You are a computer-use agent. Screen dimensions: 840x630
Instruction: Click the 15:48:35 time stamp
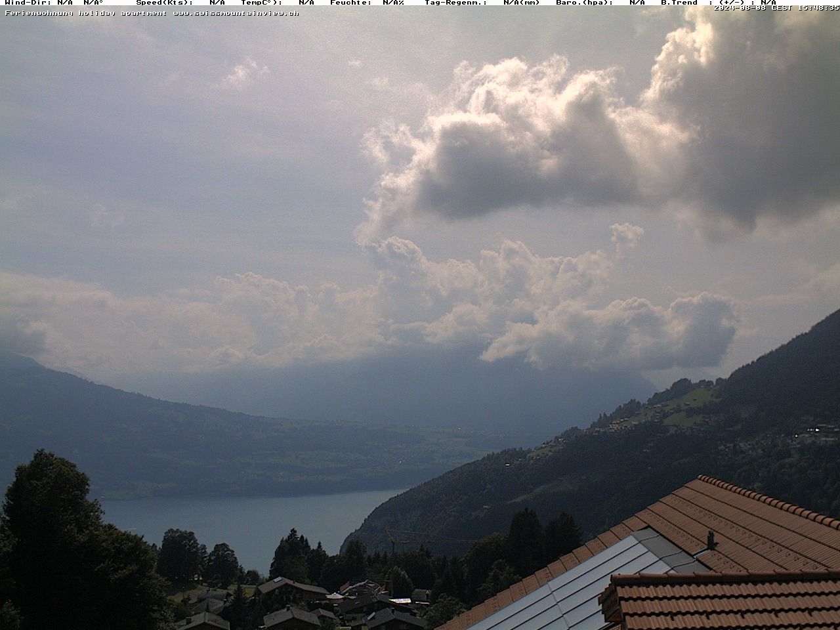click(819, 7)
